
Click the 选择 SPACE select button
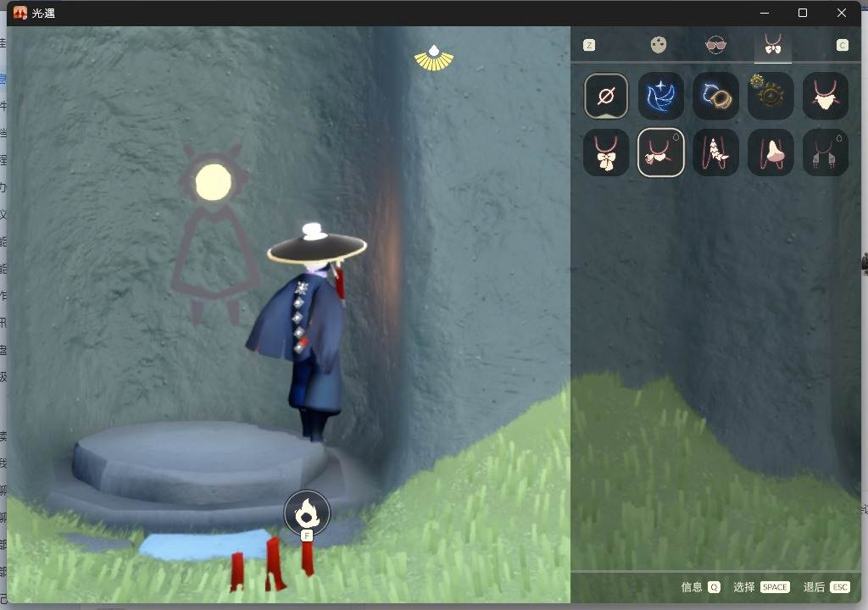[761, 587]
